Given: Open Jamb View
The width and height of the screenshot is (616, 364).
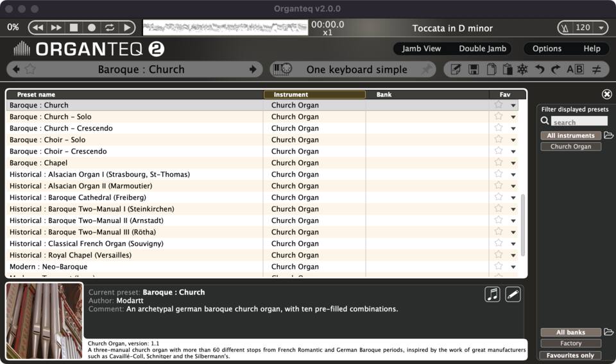Looking at the screenshot, I should click(421, 49).
